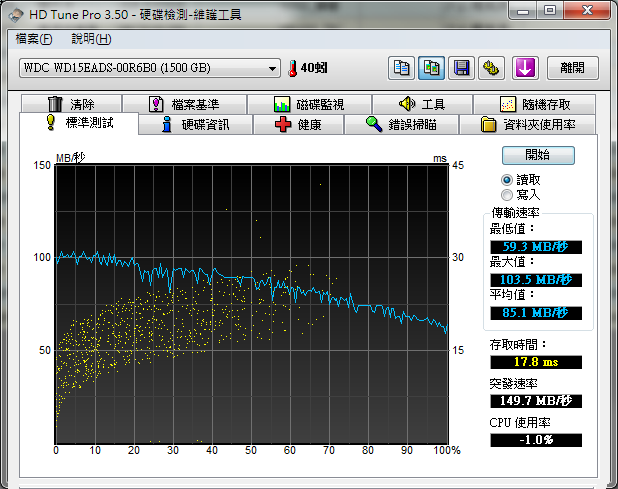Screen dimensions: 618x489
Task: Switch to the 硬碟資訊 tab
Action: coord(195,125)
